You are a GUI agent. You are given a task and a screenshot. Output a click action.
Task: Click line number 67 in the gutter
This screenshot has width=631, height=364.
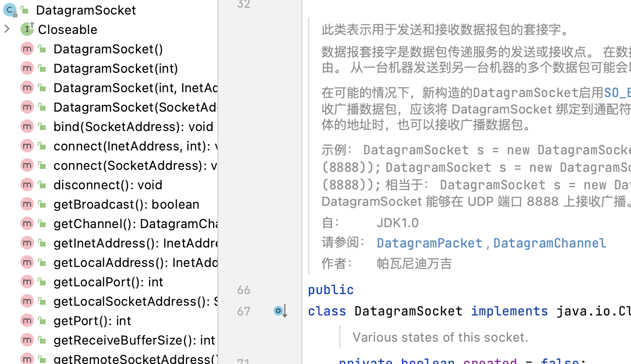point(244,311)
